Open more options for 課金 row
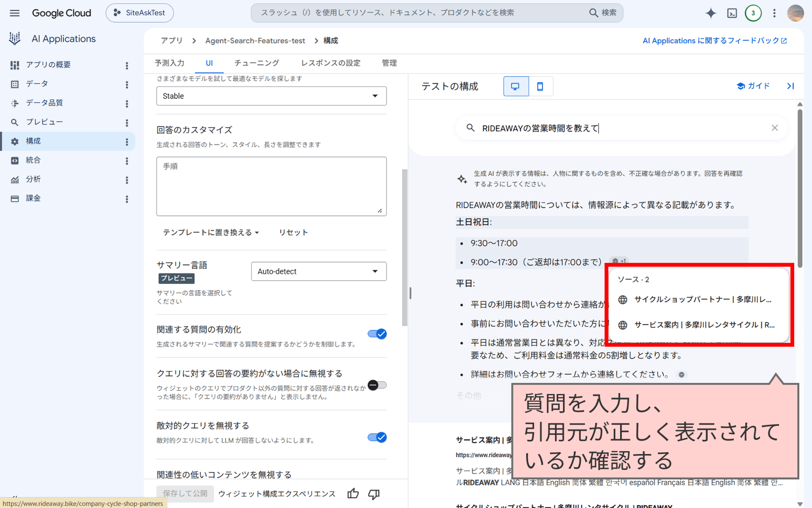The image size is (812, 508). pyautogui.click(x=127, y=199)
